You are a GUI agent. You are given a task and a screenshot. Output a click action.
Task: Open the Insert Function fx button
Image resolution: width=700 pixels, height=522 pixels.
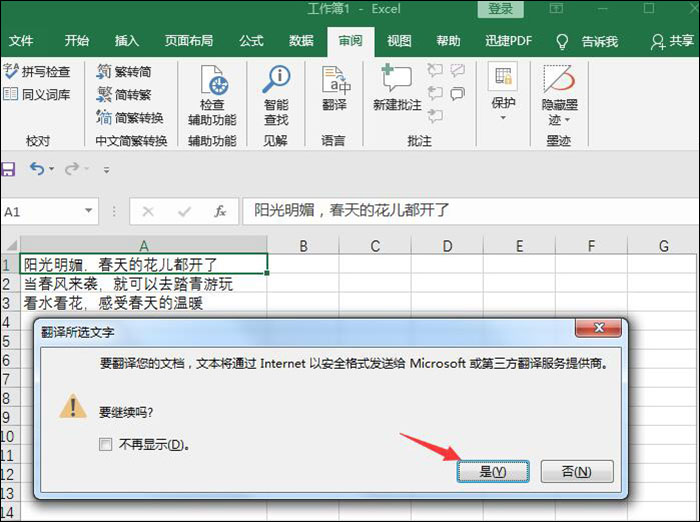220,211
